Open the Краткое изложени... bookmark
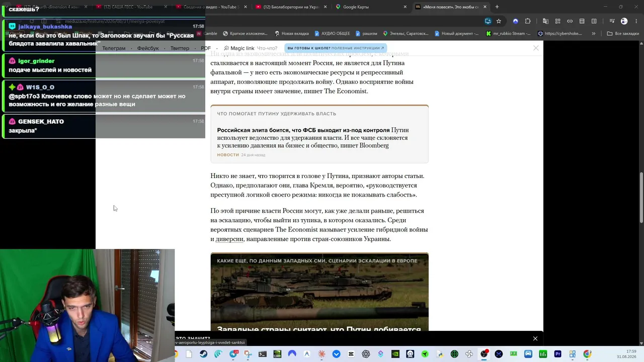This screenshot has height=362, width=644. click(x=245, y=34)
